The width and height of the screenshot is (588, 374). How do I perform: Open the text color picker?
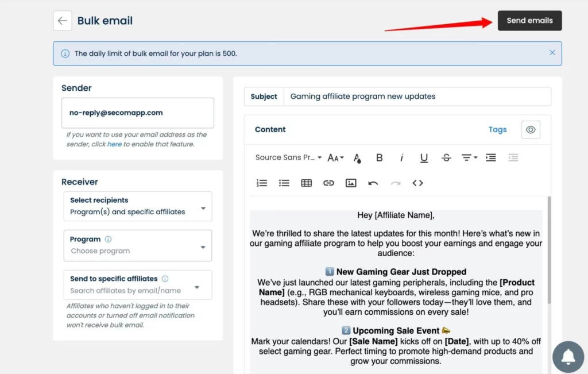357,157
